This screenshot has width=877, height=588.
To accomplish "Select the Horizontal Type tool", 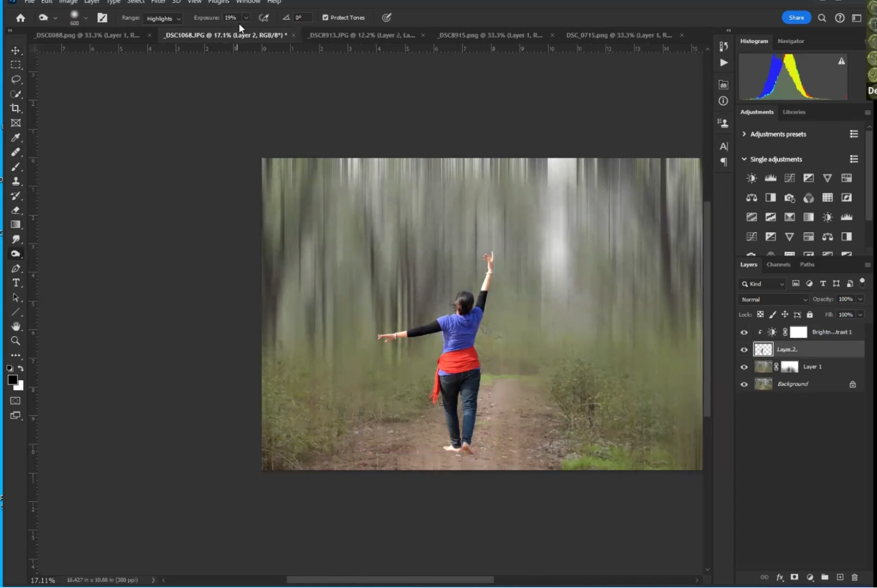I will (16, 283).
